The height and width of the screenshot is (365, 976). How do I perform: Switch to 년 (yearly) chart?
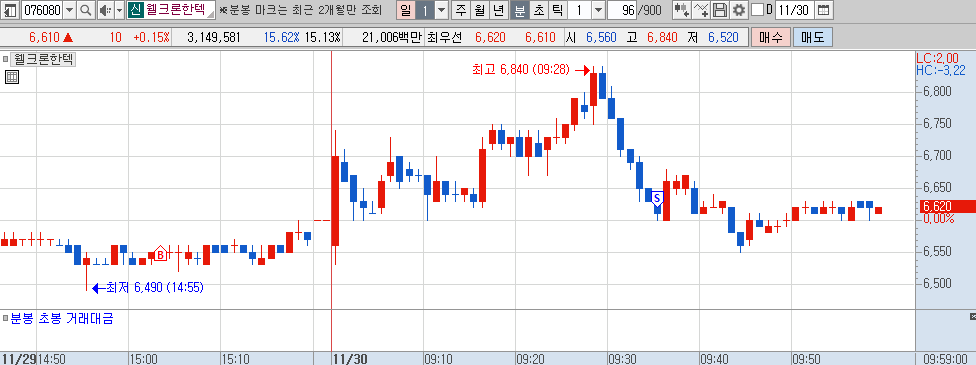coord(499,10)
